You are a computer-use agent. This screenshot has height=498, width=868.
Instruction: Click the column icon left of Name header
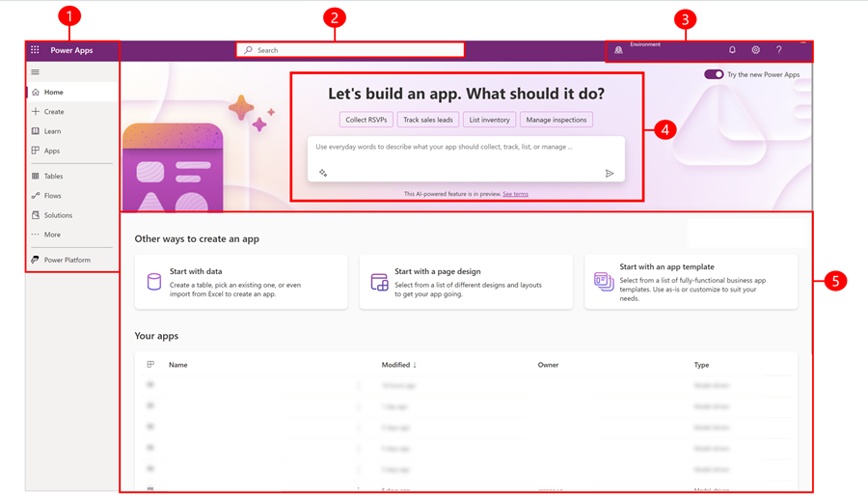[x=150, y=365]
